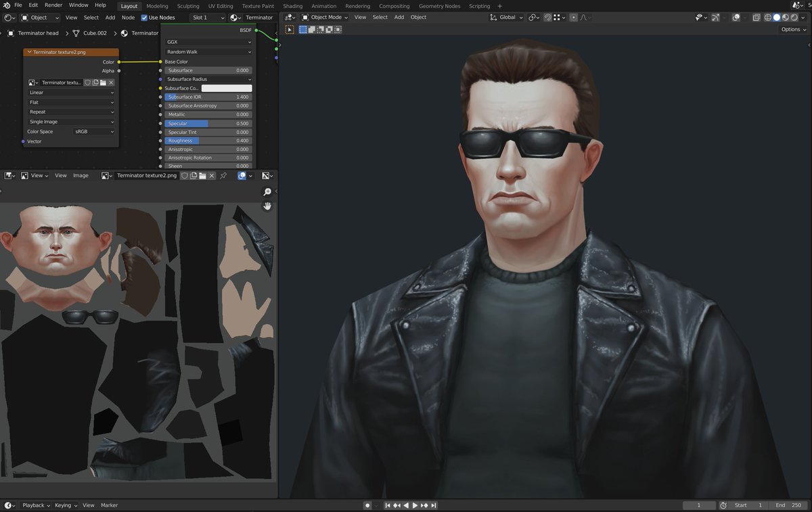Screen dimensions: 812x512
Task: Open the timeline Playback popover
Action: click(35, 505)
